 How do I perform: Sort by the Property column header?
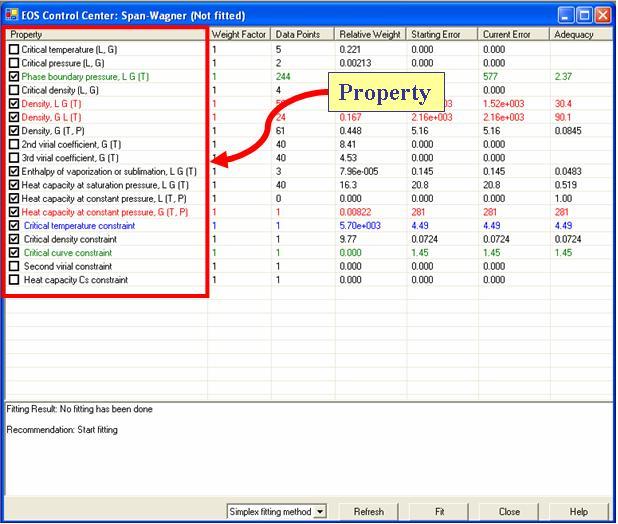[x=106, y=35]
